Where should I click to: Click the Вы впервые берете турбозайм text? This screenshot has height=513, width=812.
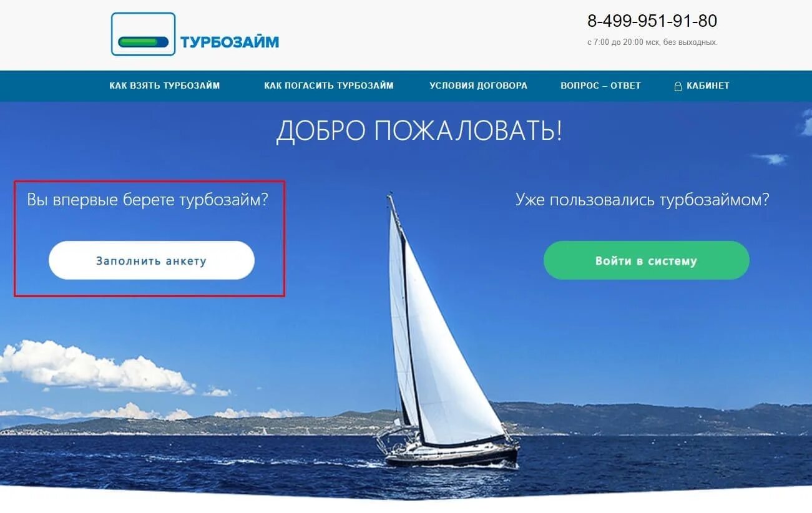click(x=147, y=200)
